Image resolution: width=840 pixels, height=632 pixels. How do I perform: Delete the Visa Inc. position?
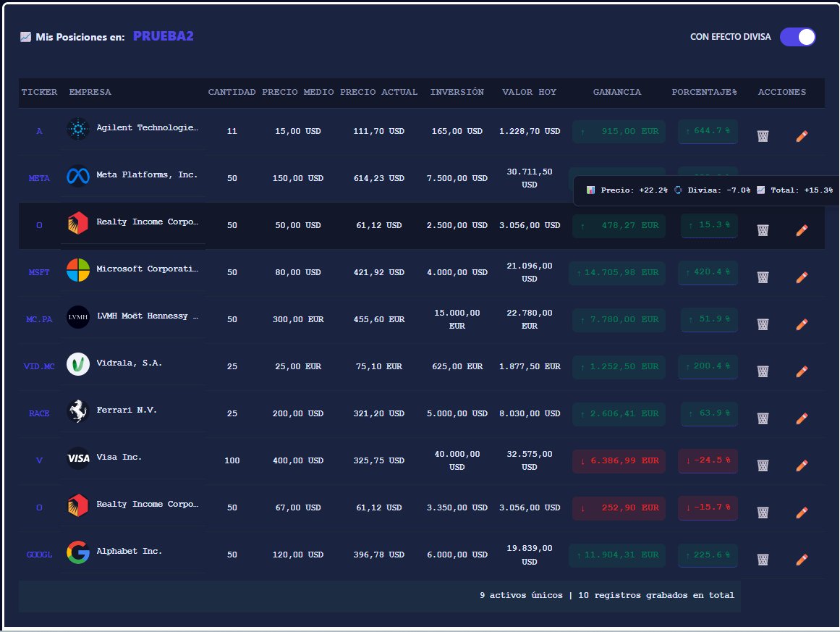pos(763,465)
